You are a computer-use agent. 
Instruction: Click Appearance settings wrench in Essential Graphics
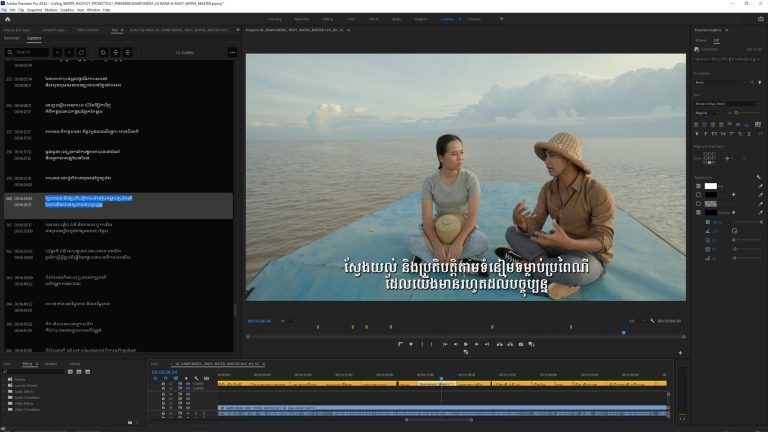[759, 177]
